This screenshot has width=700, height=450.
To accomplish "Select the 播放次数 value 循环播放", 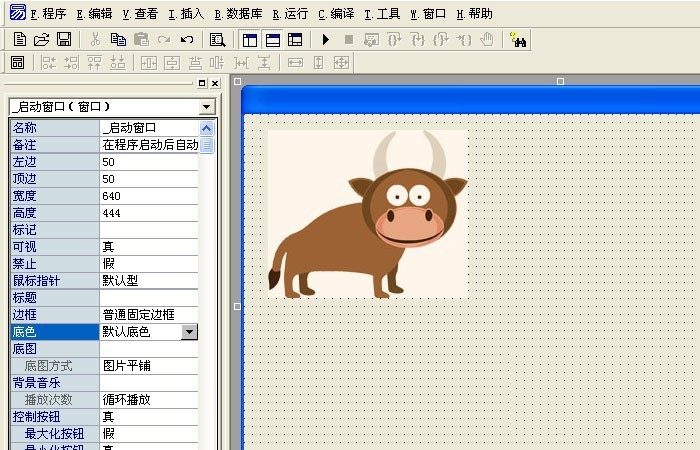I will click(149, 400).
